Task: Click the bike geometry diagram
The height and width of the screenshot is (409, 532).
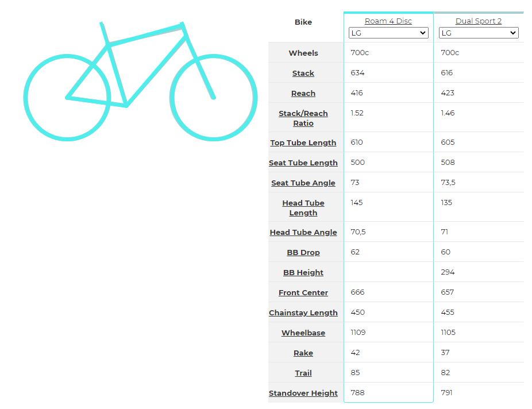Action: point(140,82)
